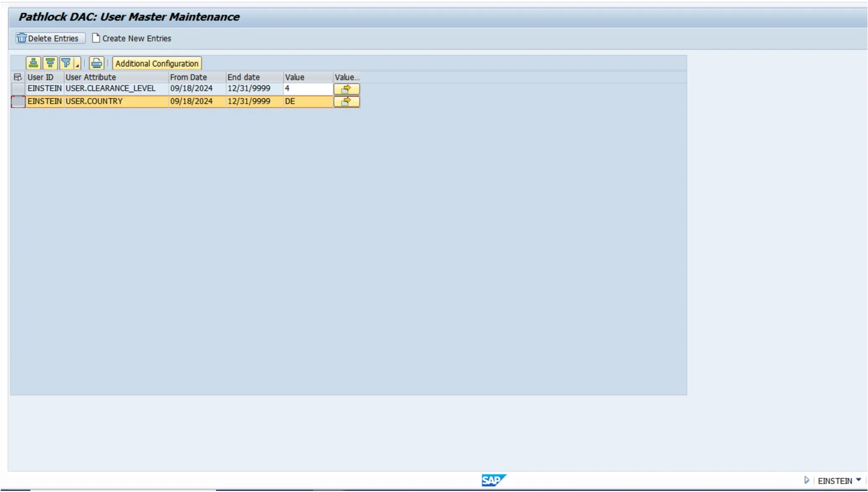868x492 pixels.
Task: Click From Date 09/18/2024 in CLEARANCE_LEVEL row
Action: pyautogui.click(x=197, y=89)
